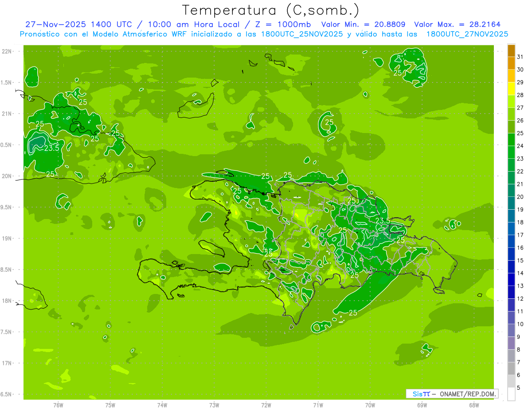Select the yellow legend swatch between 28 and 29
This screenshot has height=411, width=532.
coord(511,89)
